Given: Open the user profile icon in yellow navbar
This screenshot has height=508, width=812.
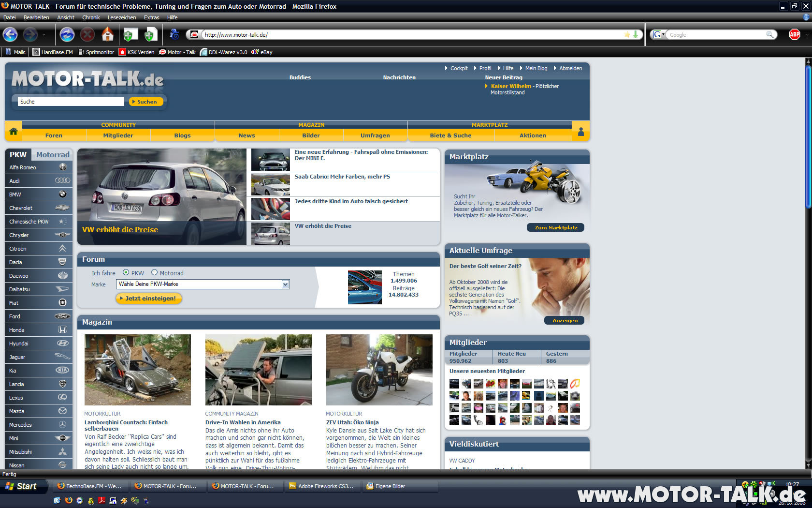Looking at the screenshot, I should (580, 131).
